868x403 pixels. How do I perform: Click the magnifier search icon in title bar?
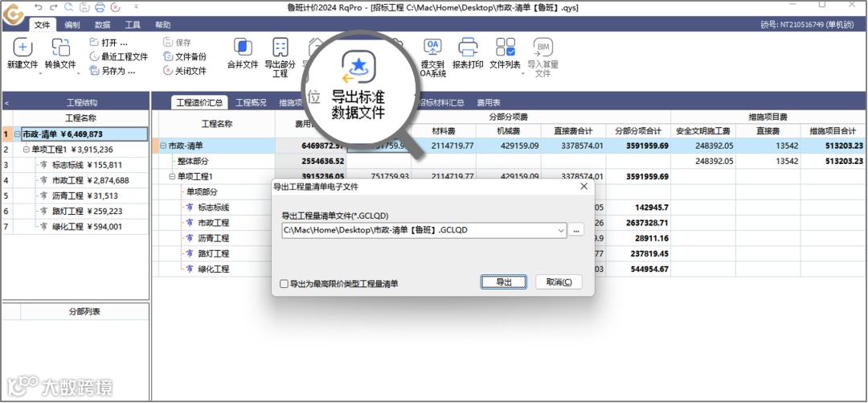(x=69, y=7)
